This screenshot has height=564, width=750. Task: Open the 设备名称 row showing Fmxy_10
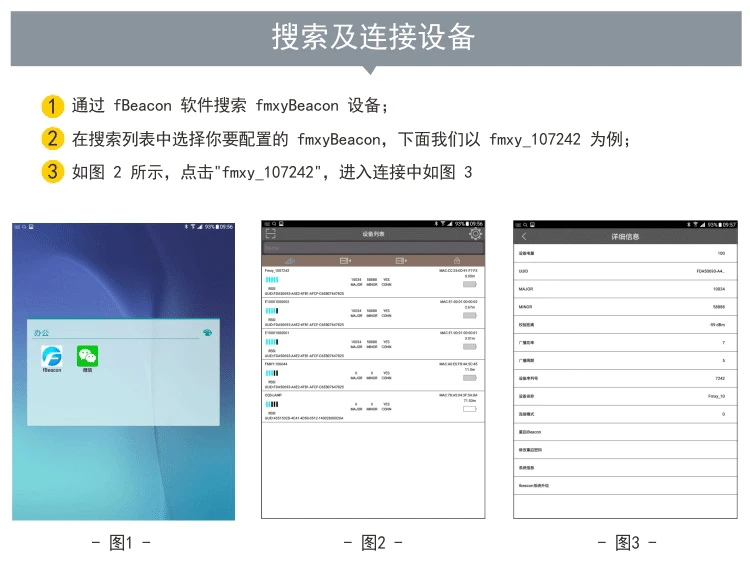[x=625, y=396]
